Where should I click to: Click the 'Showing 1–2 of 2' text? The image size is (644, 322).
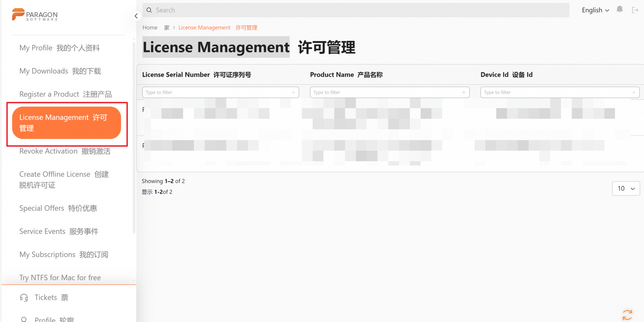point(163,181)
